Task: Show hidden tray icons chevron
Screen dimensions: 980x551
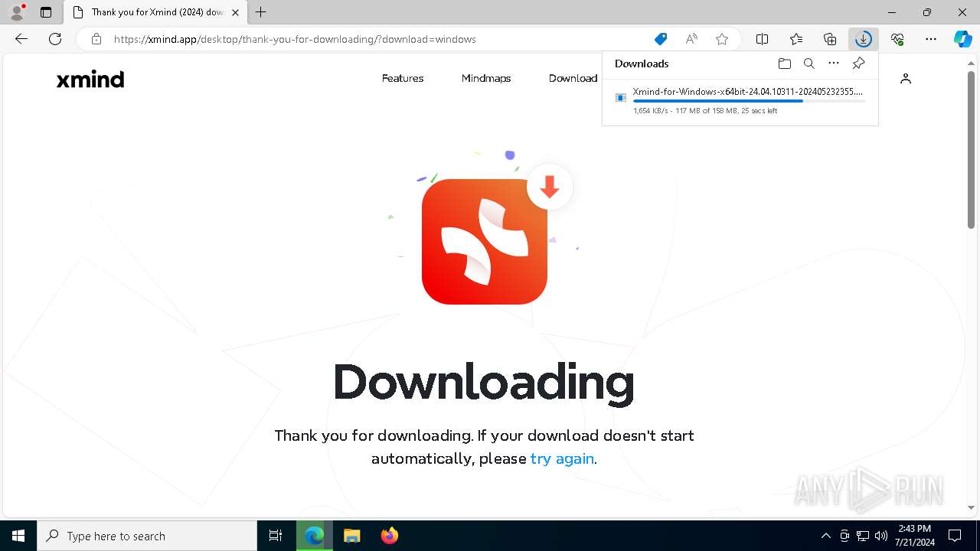Action: point(825,536)
